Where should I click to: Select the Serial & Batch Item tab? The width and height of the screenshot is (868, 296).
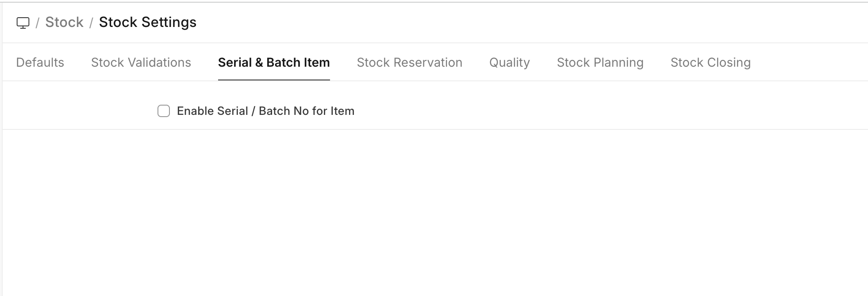coord(273,63)
